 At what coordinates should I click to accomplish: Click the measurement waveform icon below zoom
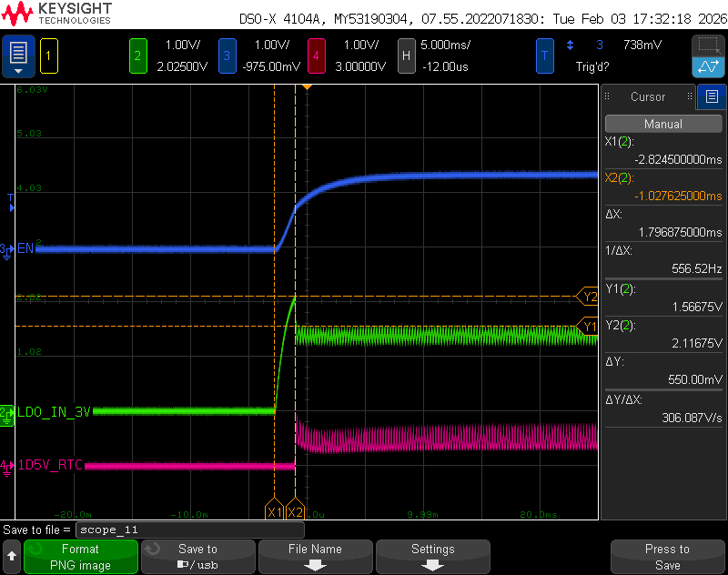[x=708, y=66]
